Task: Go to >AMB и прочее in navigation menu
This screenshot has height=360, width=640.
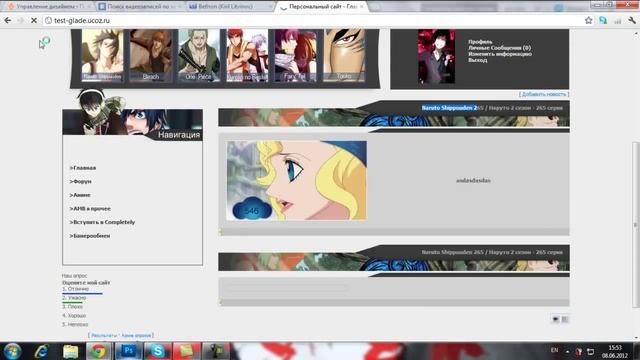Action: [x=90, y=209]
